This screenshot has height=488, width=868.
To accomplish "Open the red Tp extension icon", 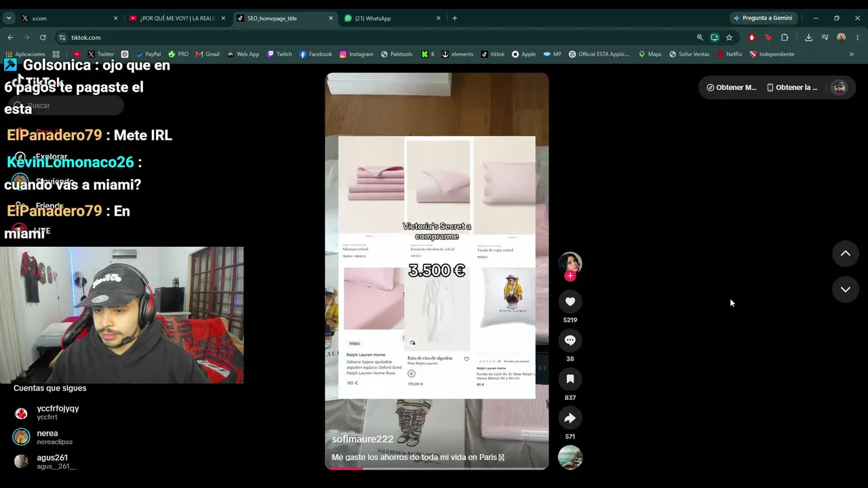I will (x=768, y=37).
